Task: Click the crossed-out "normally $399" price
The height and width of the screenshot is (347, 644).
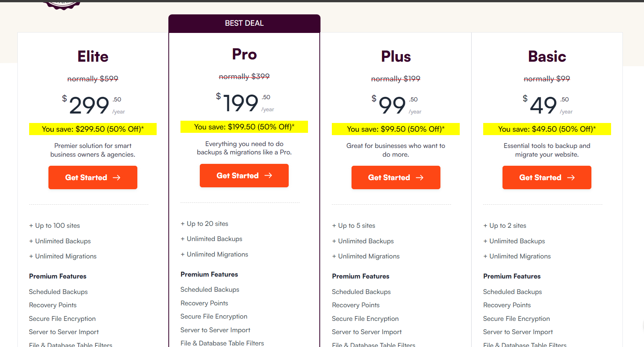Action: click(244, 76)
